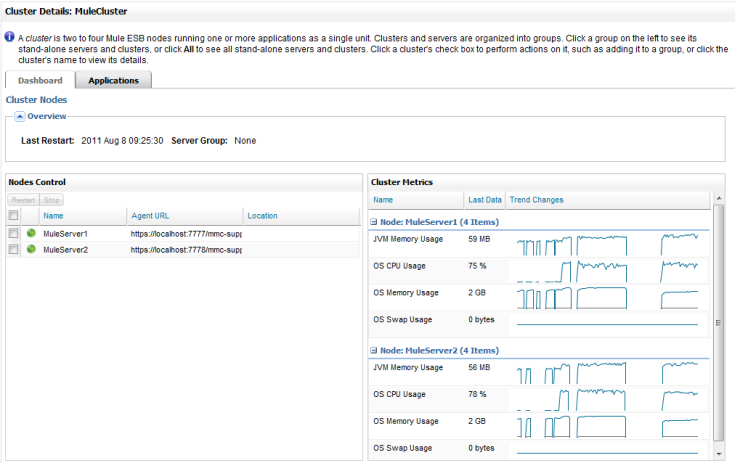This screenshot has width=735, height=463.
Task: Click JVM Memory Usage label under MuleServer1
Action: pos(408,239)
